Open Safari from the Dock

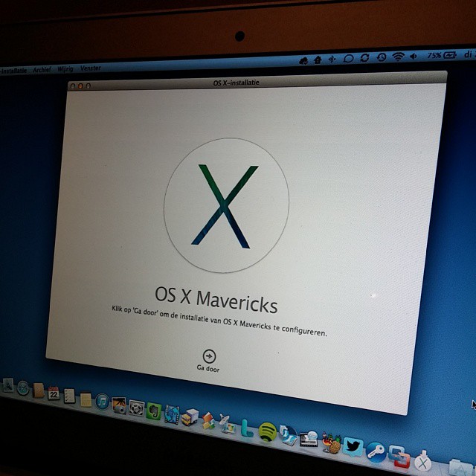pyautogui.click(x=23, y=387)
